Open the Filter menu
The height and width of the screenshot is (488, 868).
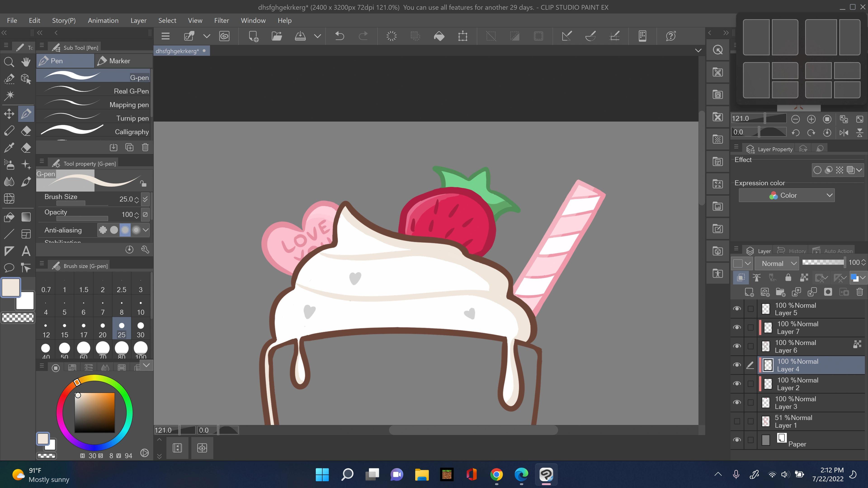coord(221,21)
